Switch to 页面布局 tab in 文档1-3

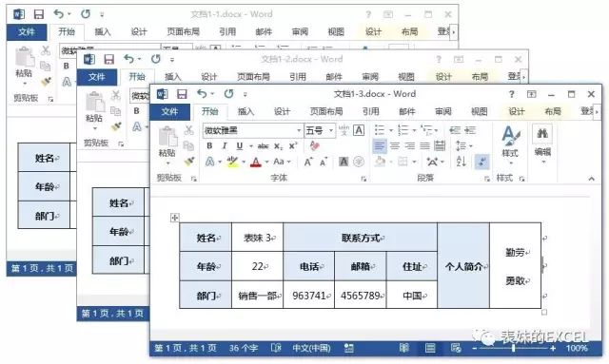[325, 112]
